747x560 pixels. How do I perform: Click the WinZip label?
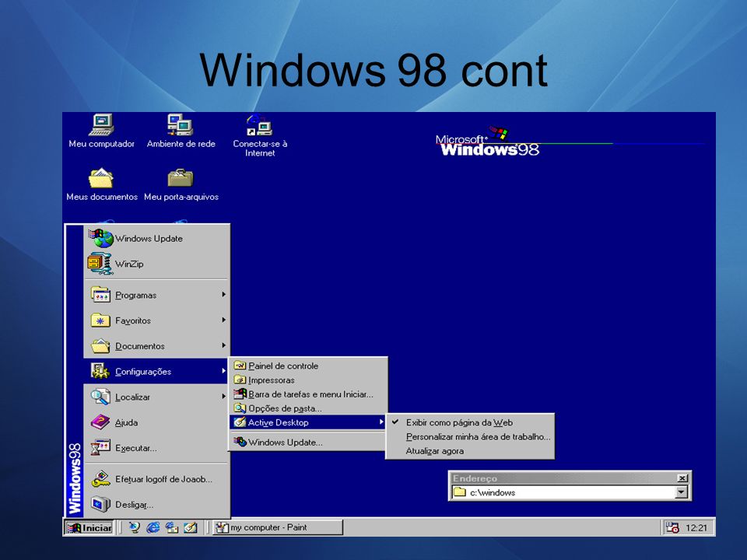pyautogui.click(x=129, y=264)
